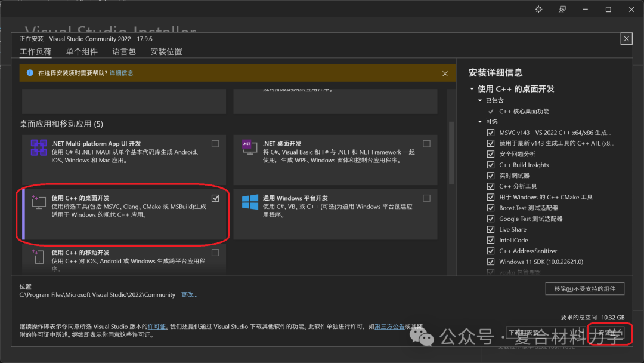Switch to the 工作负荷 tab
This screenshot has width=644, height=363.
point(35,51)
